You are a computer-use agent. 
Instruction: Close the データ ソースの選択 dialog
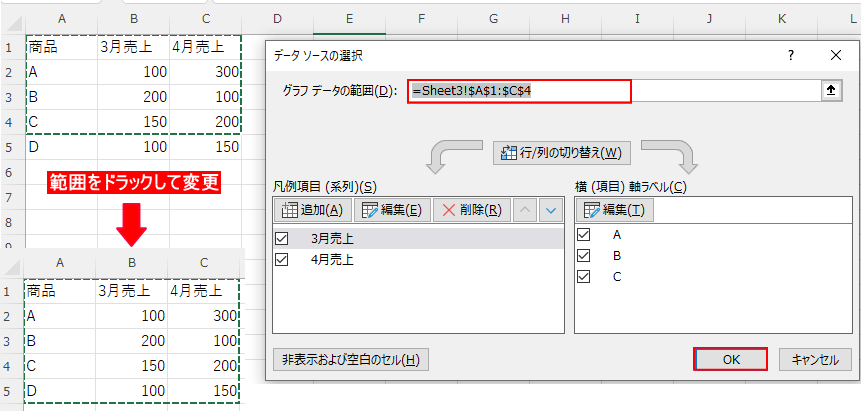(x=836, y=55)
